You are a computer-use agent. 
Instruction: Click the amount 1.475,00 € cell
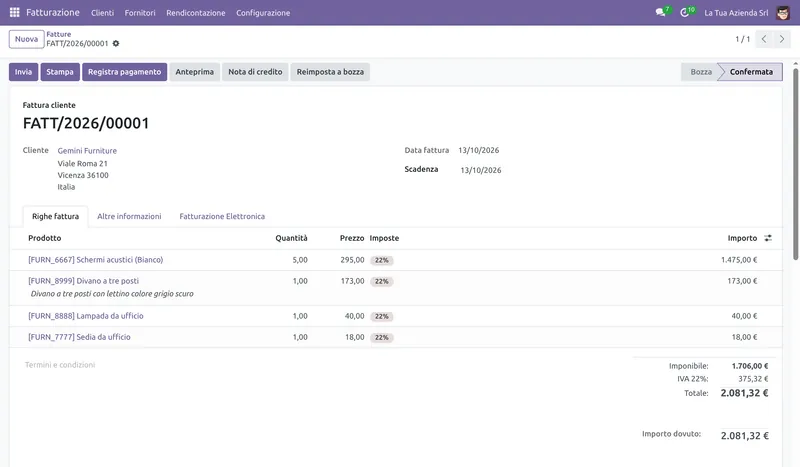pos(739,260)
